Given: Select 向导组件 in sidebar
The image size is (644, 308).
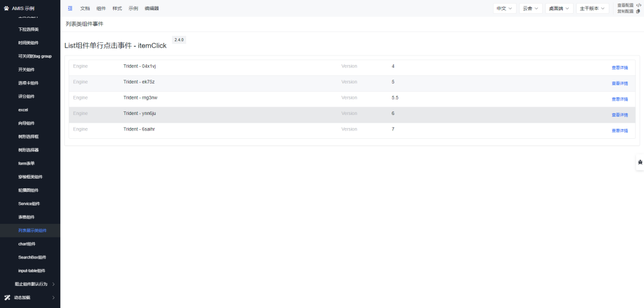Looking at the screenshot, I should click(26, 123).
